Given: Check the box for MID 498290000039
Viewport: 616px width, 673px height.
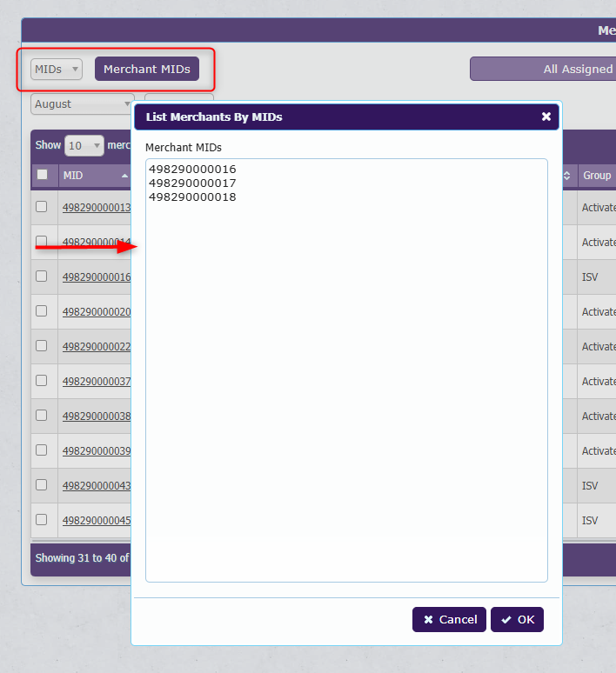Looking at the screenshot, I should coord(41,450).
